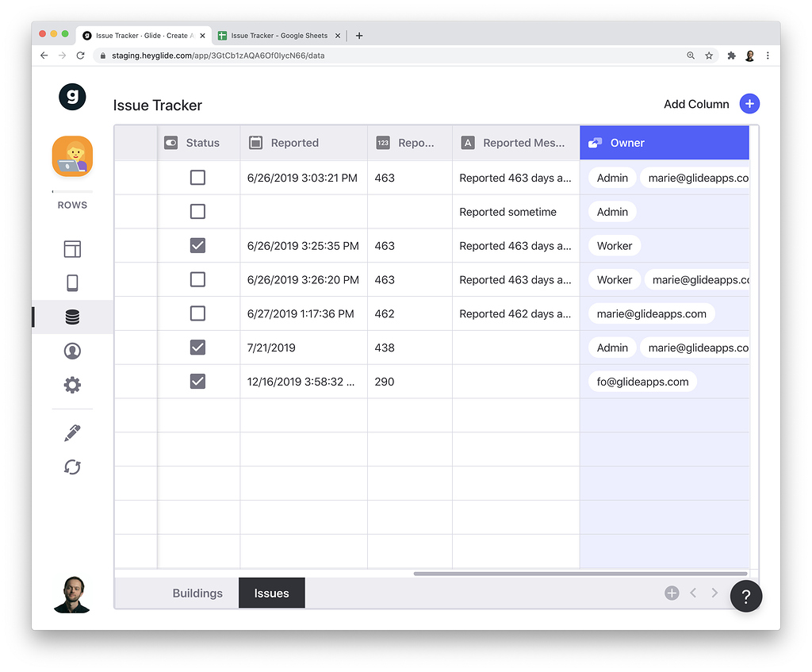Uncheck the Status checkbox dated 7/21/2019
This screenshot has width=812, height=672.
coord(197,347)
